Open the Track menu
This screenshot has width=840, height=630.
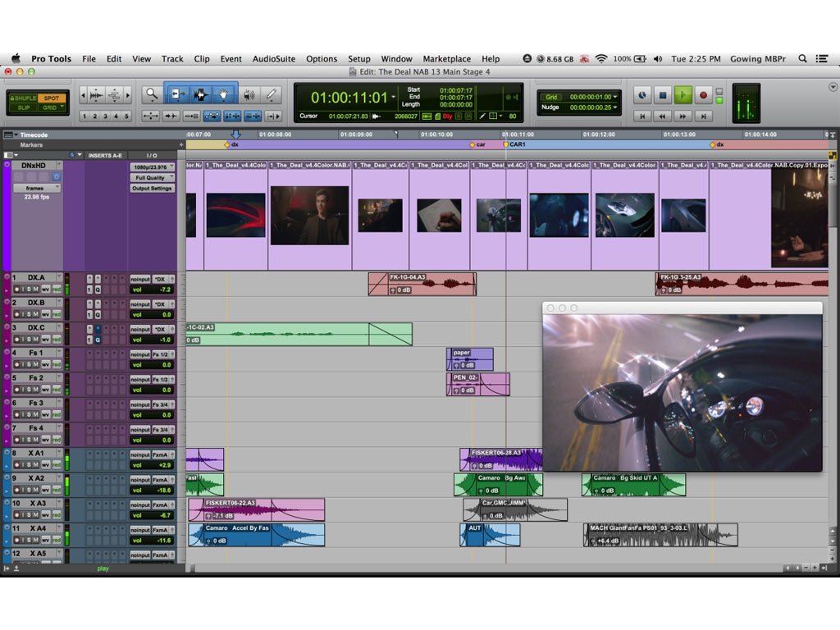[x=172, y=59]
